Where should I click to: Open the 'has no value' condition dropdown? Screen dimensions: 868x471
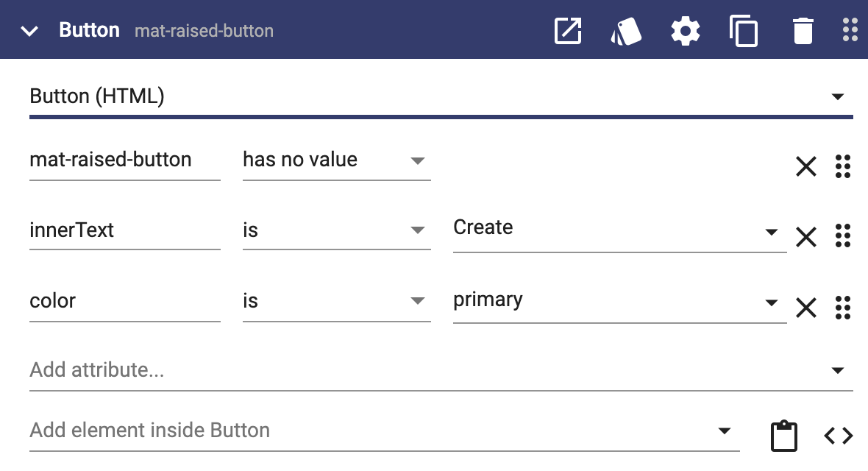click(337, 160)
